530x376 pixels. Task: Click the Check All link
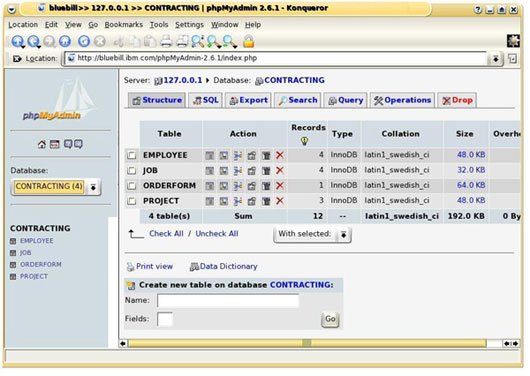tap(166, 234)
